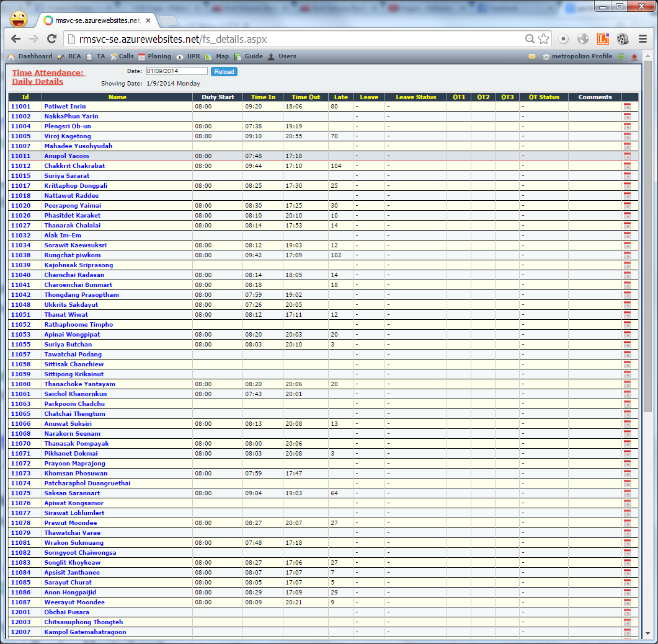This screenshot has height=644, width=658.
Task: Click calendar icon in Viroj Kagetong row
Action: pos(627,136)
